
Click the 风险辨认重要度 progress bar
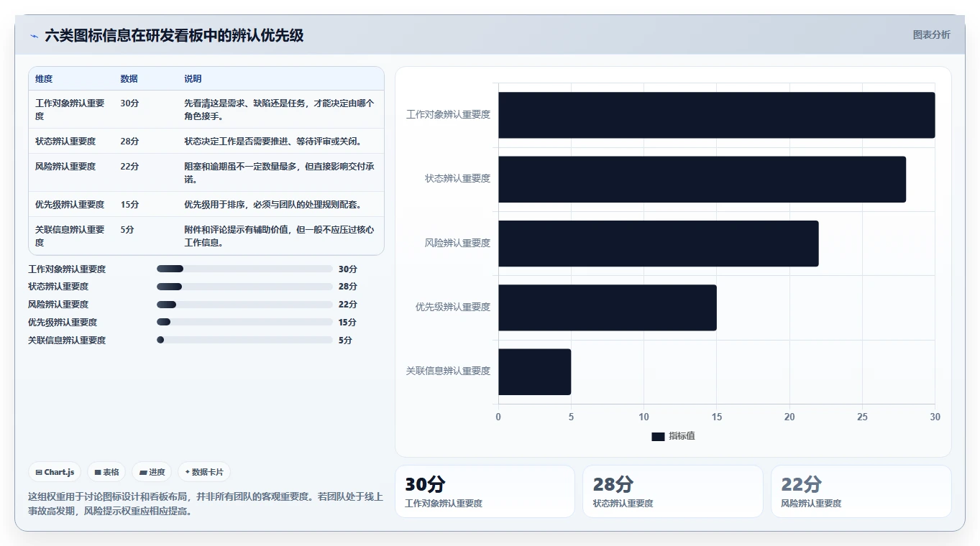point(244,305)
